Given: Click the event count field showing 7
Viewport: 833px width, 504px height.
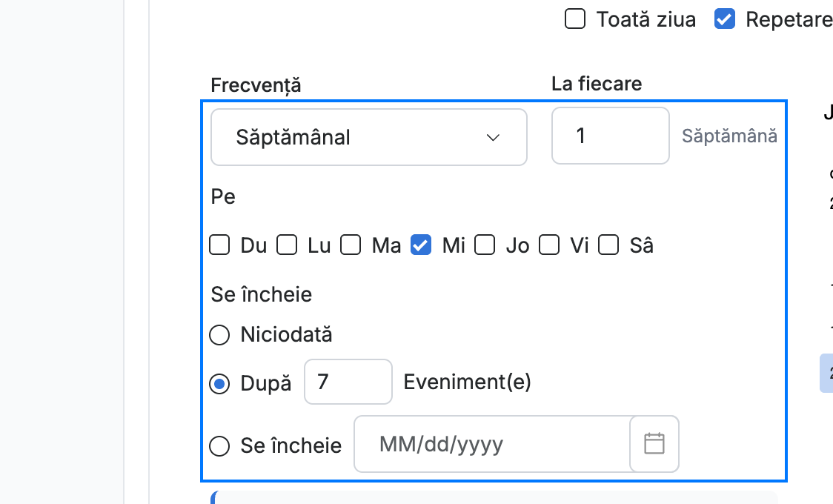Looking at the screenshot, I should click(x=348, y=382).
